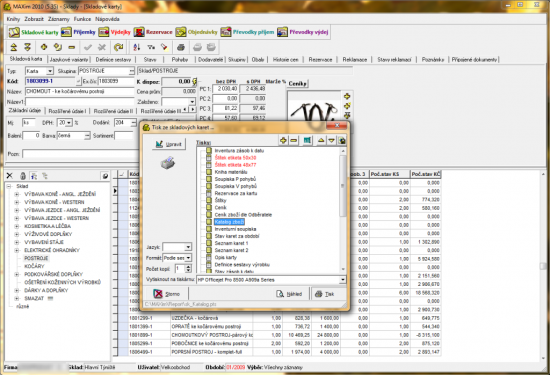Click the Tisk print button
The width and height of the screenshot is (550, 375).
click(324, 294)
